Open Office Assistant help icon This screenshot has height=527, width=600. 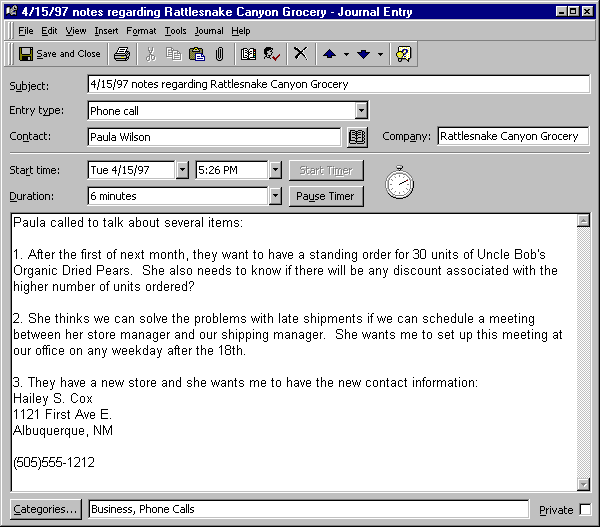(403, 54)
